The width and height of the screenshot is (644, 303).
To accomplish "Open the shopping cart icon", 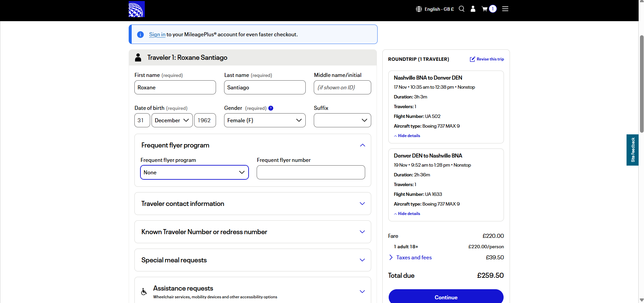I will (484, 9).
